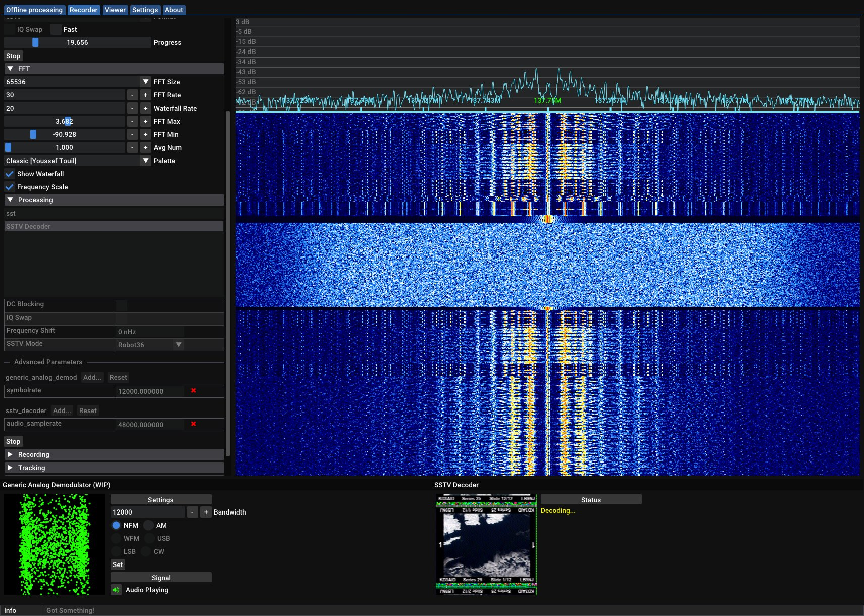Screen dimensions: 864x616
Task: Disable the Show Waterfall checkbox
Action: tap(10, 174)
